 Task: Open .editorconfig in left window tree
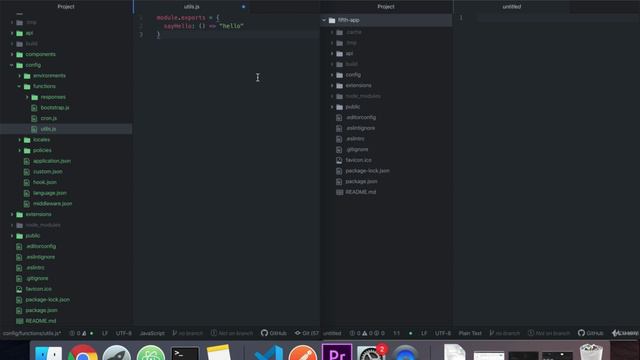(x=41, y=247)
